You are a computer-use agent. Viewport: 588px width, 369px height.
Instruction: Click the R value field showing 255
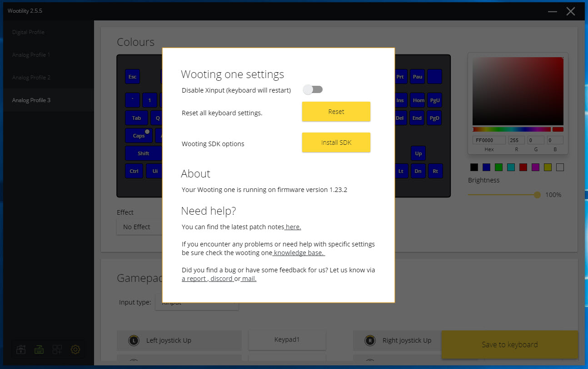(x=517, y=140)
